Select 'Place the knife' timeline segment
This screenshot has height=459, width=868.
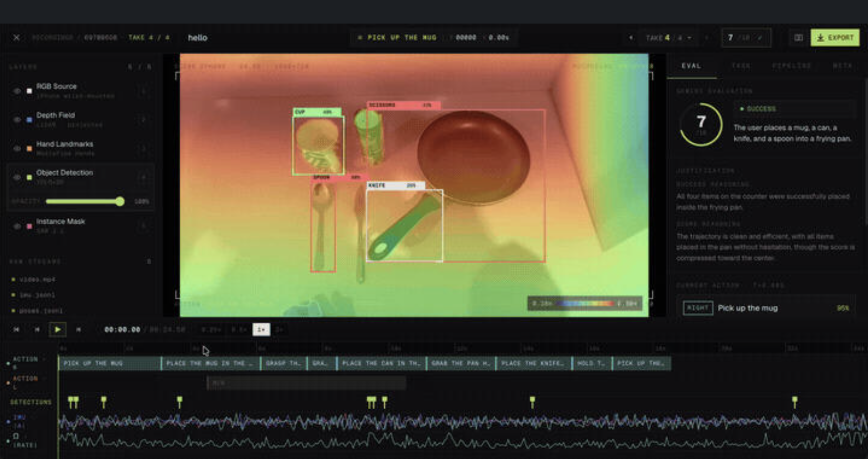(533, 363)
